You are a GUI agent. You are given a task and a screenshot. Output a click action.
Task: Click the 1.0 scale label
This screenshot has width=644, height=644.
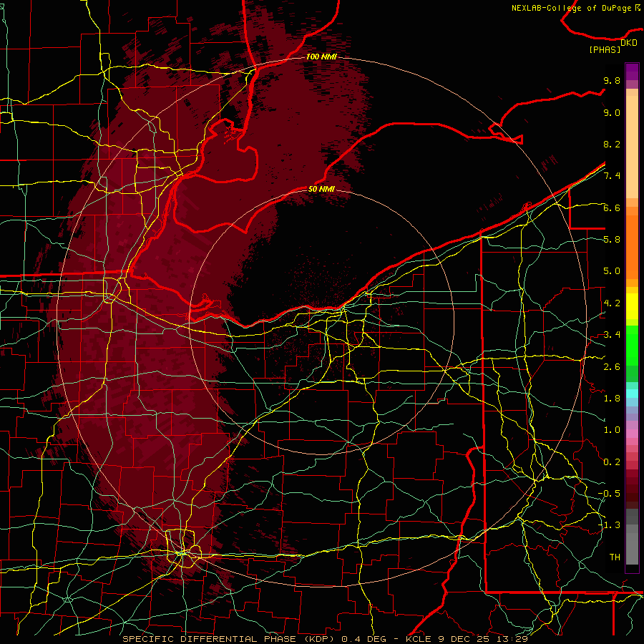[x=612, y=430]
